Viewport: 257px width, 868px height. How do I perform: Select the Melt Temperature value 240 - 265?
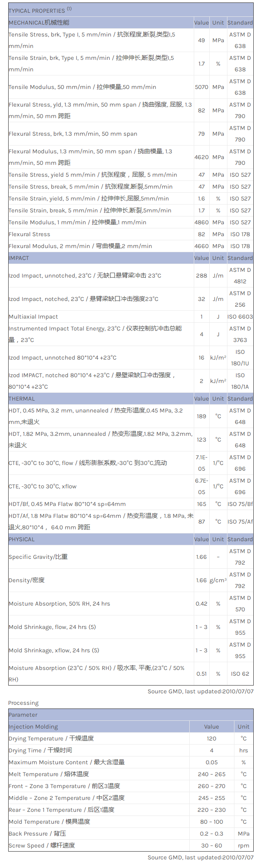pyautogui.click(x=211, y=774)
